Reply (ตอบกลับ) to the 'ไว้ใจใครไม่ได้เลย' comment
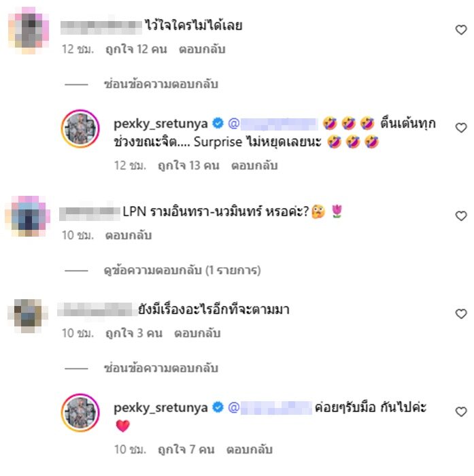The image size is (474, 476). pos(202,49)
